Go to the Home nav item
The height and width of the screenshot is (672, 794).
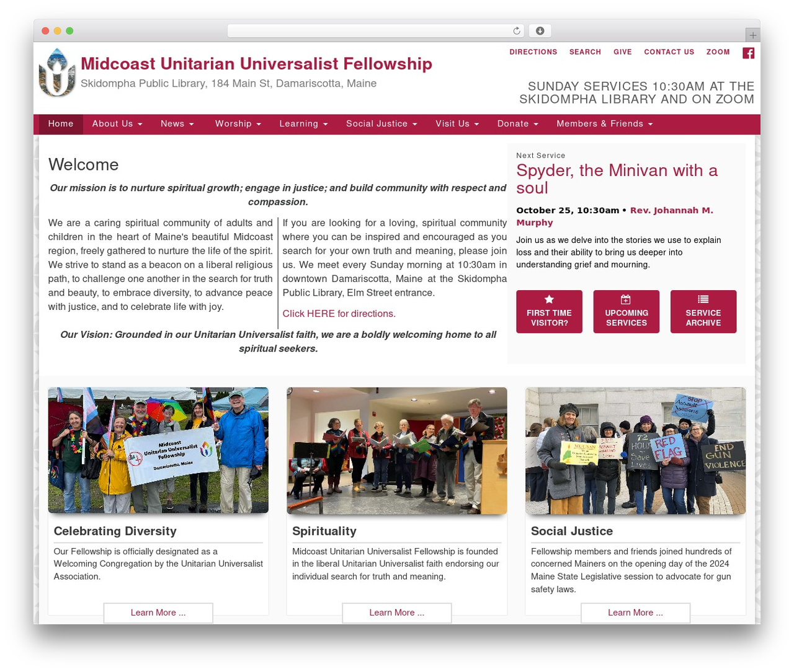61,124
